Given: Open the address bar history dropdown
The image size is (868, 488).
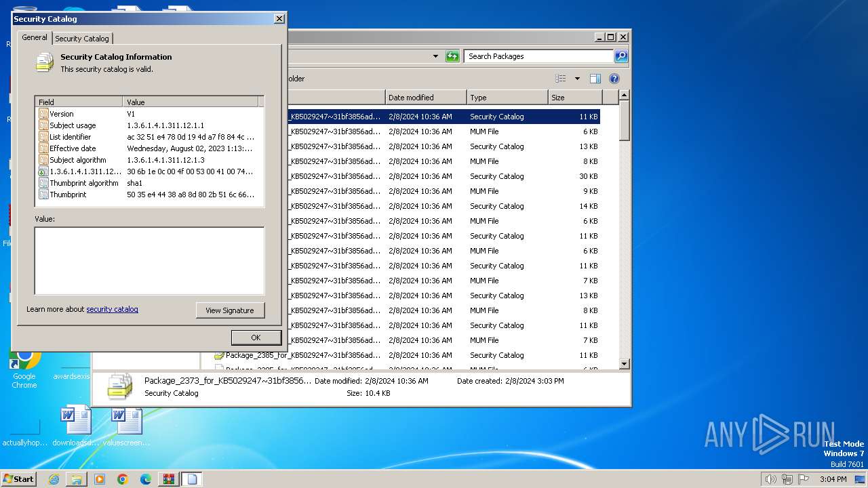Looking at the screenshot, I should pos(435,56).
